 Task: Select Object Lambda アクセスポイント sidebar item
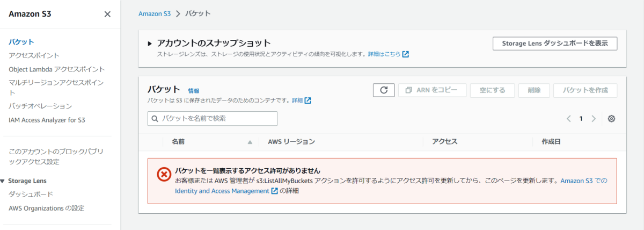click(x=57, y=69)
